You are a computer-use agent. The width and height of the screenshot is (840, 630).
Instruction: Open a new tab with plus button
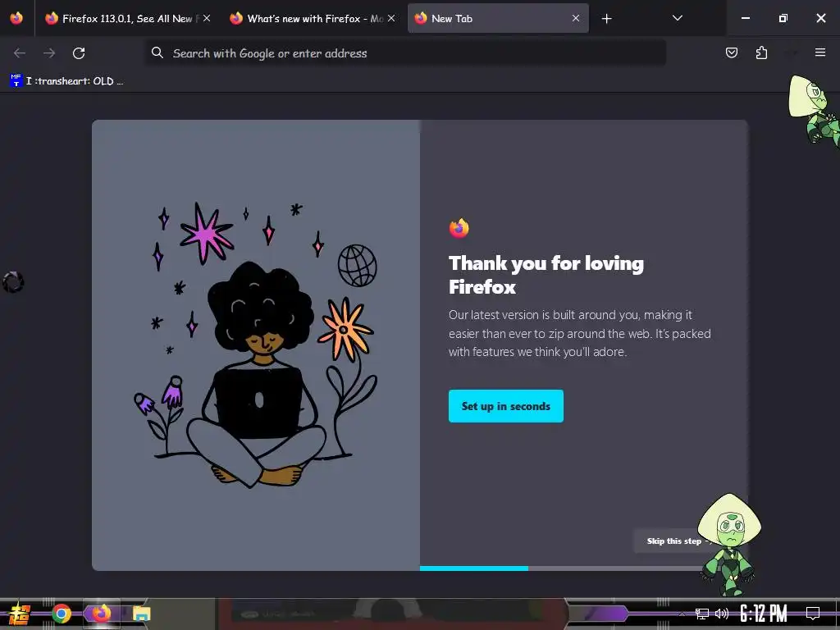click(x=606, y=19)
